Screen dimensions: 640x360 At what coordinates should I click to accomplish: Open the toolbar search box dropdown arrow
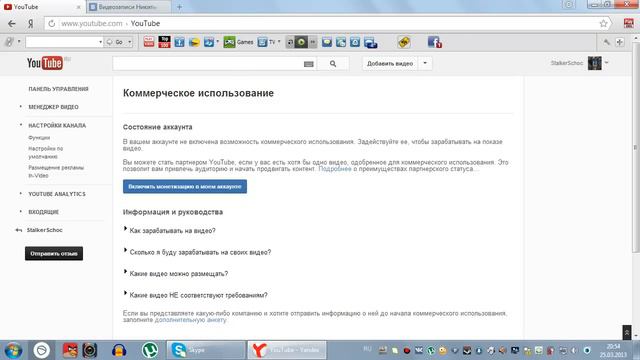click(x=100, y=42)
